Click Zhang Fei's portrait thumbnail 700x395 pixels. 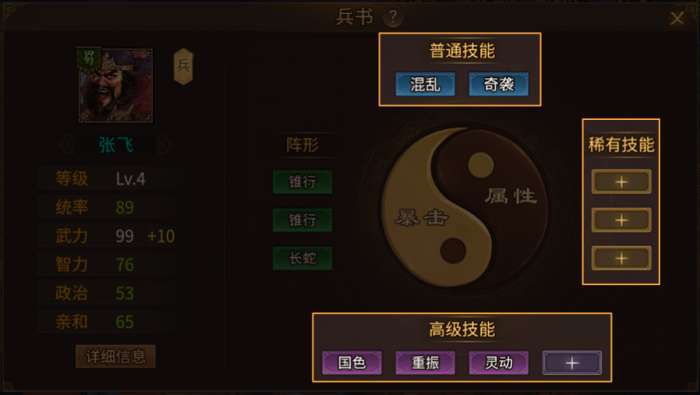116,85
